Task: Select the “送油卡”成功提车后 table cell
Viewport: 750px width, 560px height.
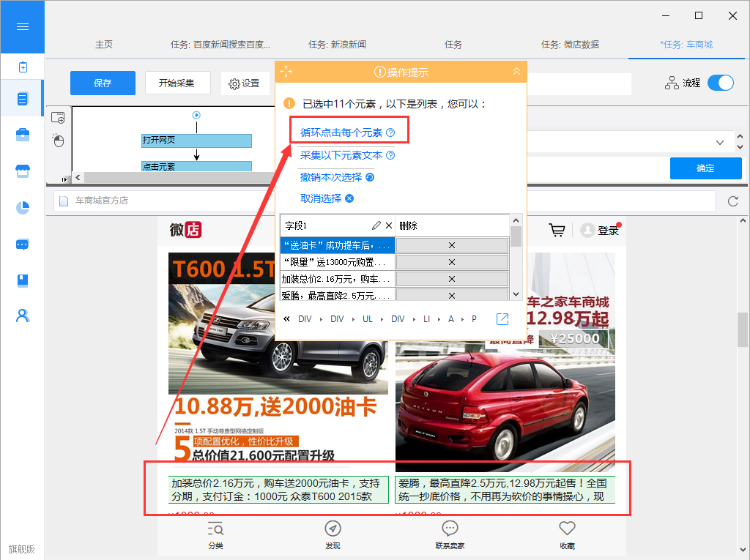Action: coord(338,245)
